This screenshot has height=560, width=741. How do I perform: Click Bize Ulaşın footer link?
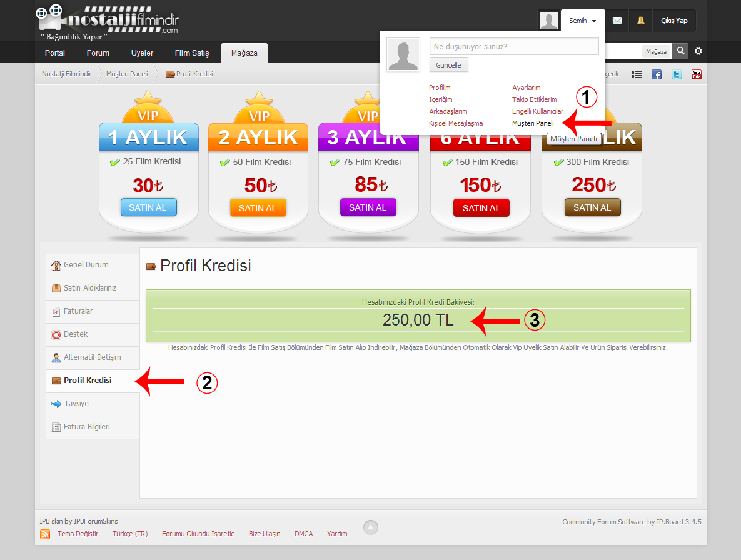point(265,534)
